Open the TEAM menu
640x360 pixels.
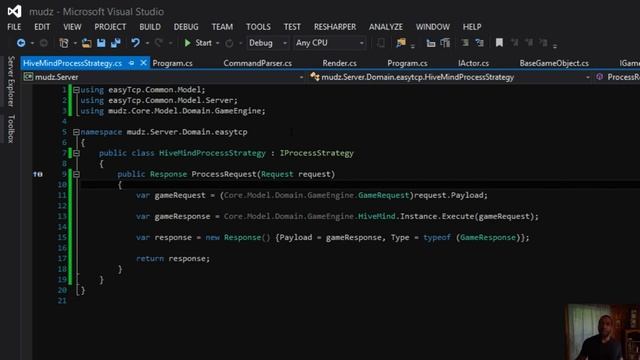point(222,27)
